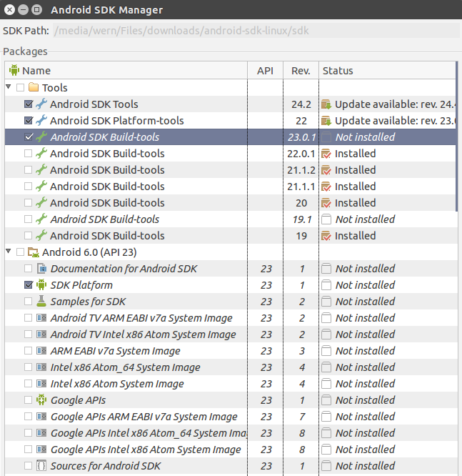
Task: Click the SDK Path text field
Action: [x=253, y=31]
